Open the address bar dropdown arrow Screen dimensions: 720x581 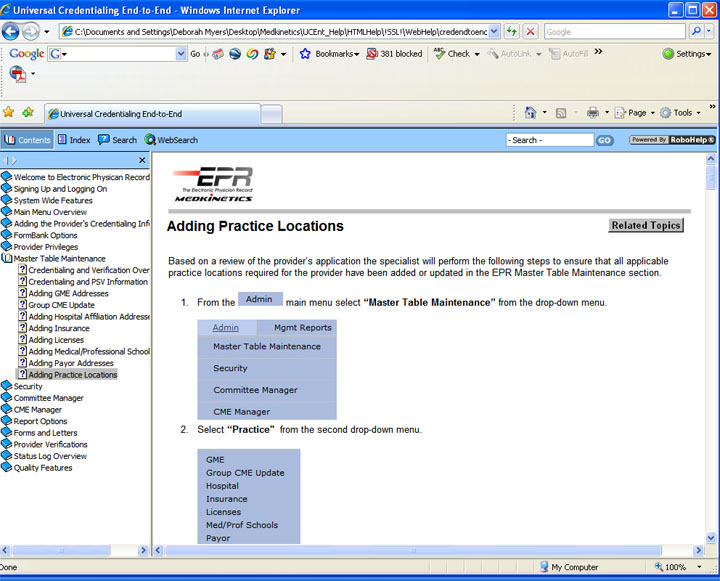pyautogui.click(x=494, y=32)
